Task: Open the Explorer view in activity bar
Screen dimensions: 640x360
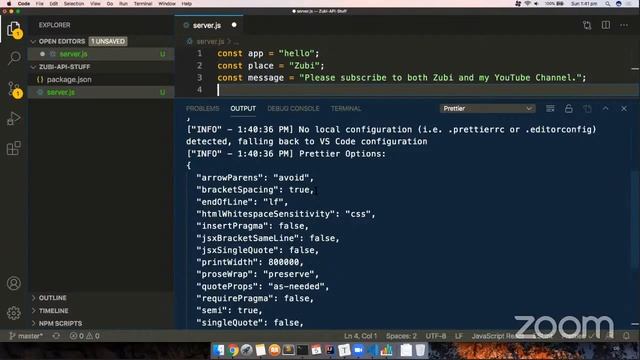Action: point(14,30)
